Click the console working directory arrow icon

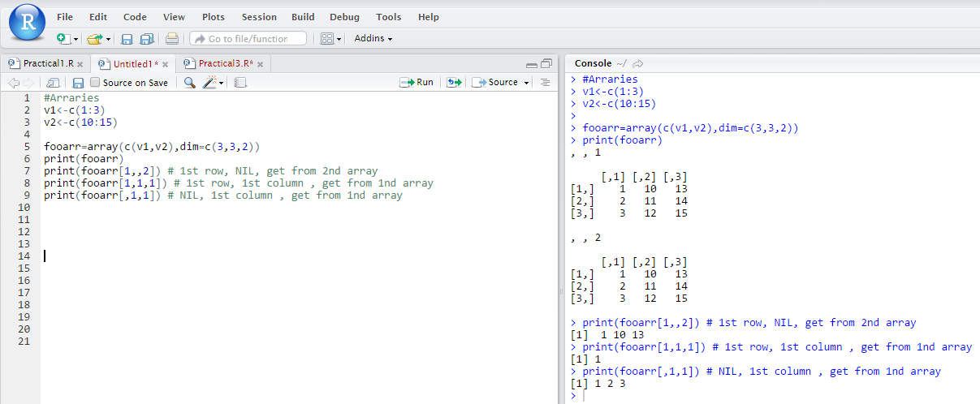click(637, 63)
